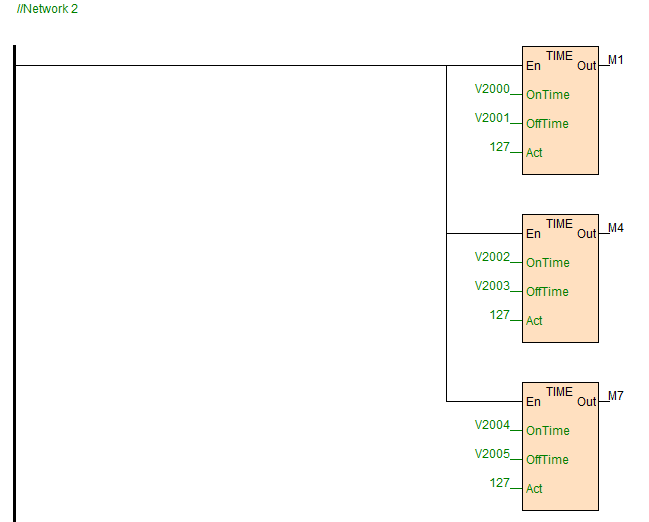Click the Act pin label in M1 block
Viewport: 649px width, 522px height.
[x=534, y=153]
